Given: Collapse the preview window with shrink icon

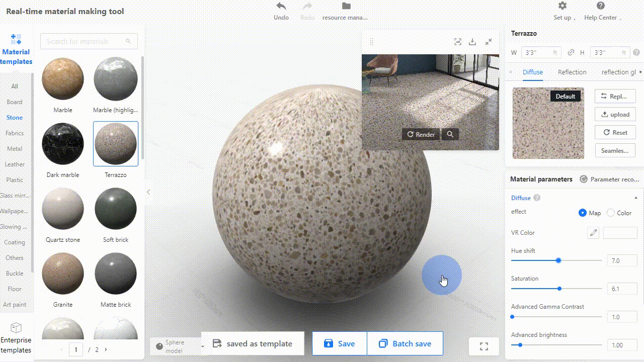Looking at the screenshot, I should click(x=489, y=42).
